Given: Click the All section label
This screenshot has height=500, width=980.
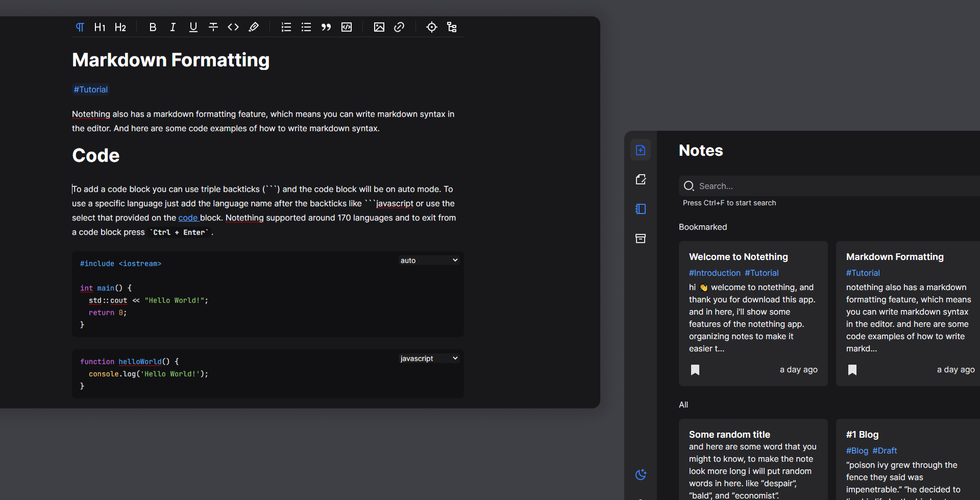Looking at the screenshot, I should pyautogui.click(x=683, y=404).
